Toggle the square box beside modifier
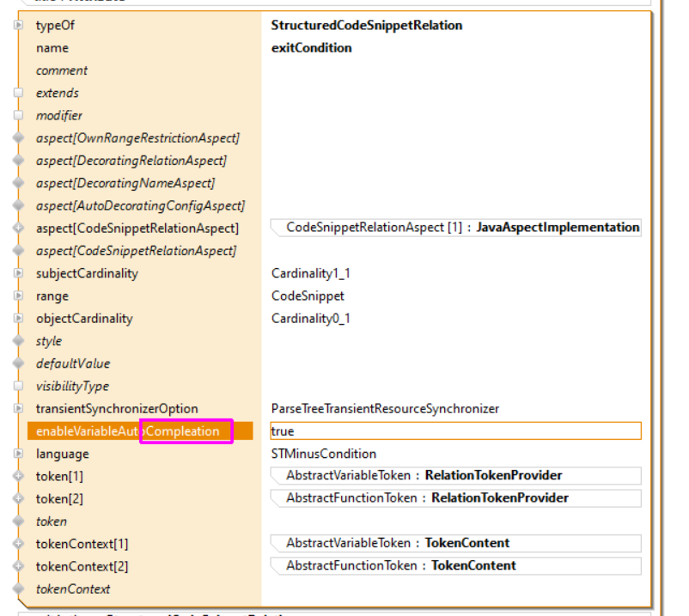This screenshot has height=616, width=689. pyautogui.click(x=18, y=115)
